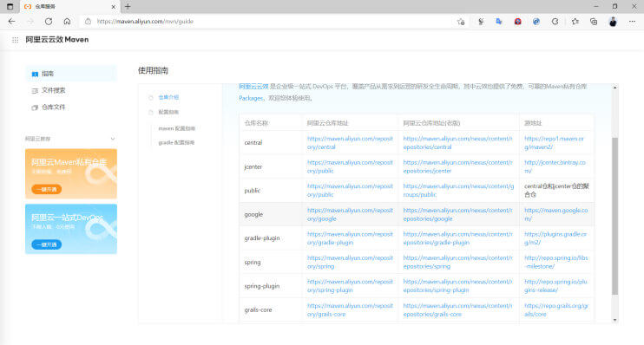Open the jcenter.bintray.com source link
Screen dimensions: 644x345
(555, 166)
